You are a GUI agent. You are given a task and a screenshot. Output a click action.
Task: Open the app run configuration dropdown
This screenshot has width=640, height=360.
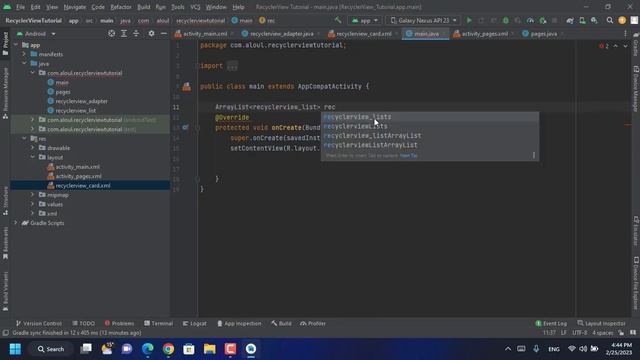[364, 20]
